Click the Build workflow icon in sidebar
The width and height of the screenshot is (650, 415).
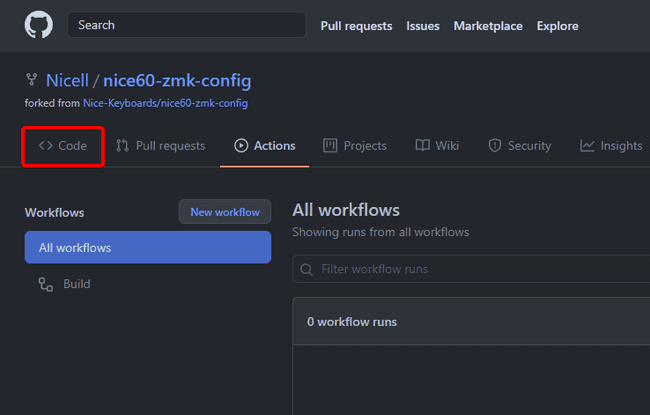coord(46,284)
